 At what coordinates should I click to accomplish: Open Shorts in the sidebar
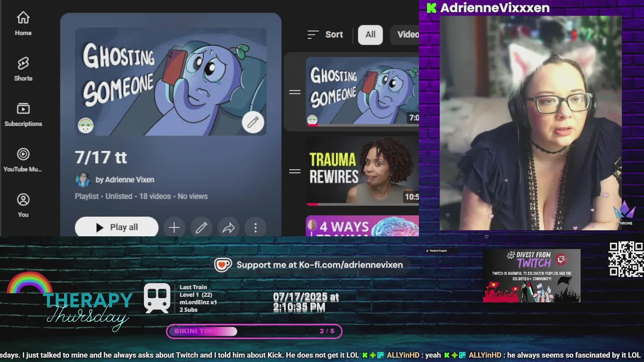pyautogui.click(x=23, y=69)
